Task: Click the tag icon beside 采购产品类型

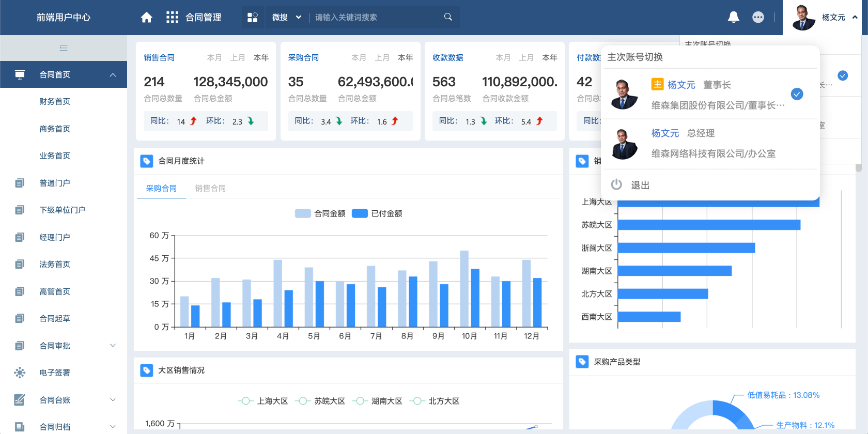Action: coord(582,362)
